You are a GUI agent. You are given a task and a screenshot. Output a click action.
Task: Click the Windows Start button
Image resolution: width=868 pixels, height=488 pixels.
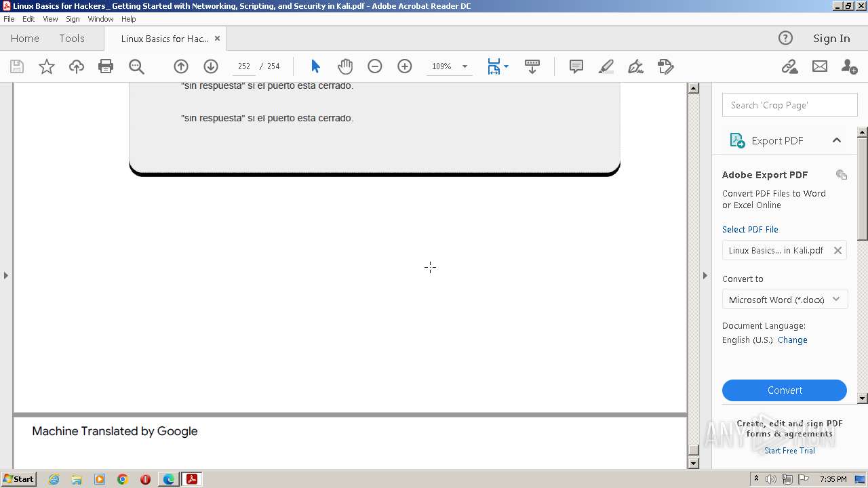tap(19, 479)
